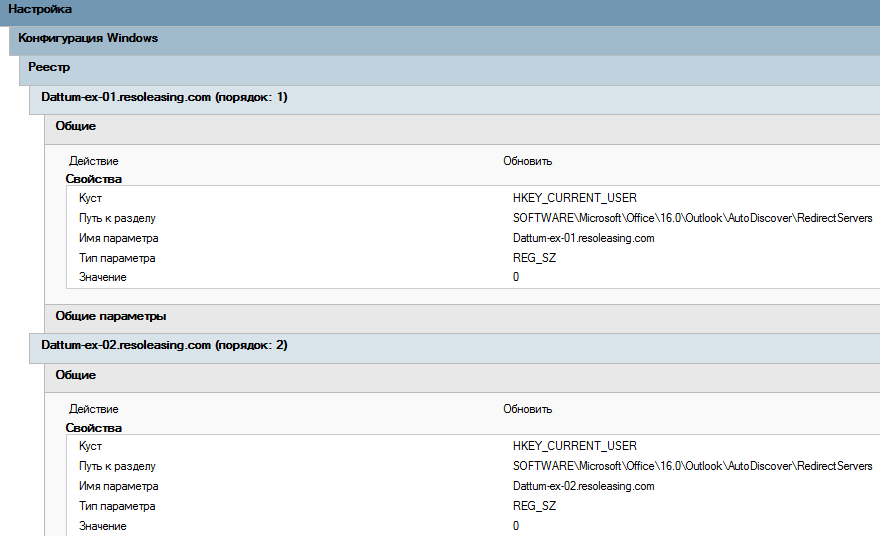
Task: Collapse Общие section under Dattum-ex-01
Action: point(462,129)
